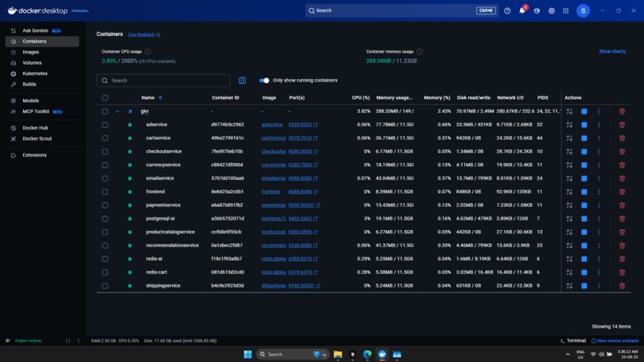Sort by CPU (%) column header
The image size is (644, 362).
click(x=360, y=97)
